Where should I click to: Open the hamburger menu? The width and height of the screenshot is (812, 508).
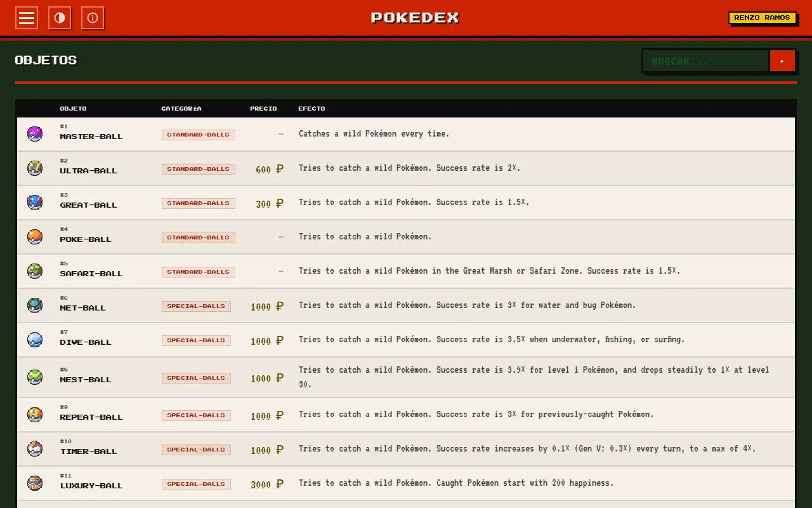click(27, 18)
